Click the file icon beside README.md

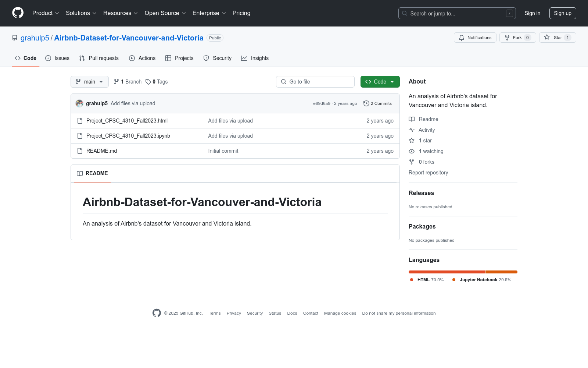tap(80, 151)
